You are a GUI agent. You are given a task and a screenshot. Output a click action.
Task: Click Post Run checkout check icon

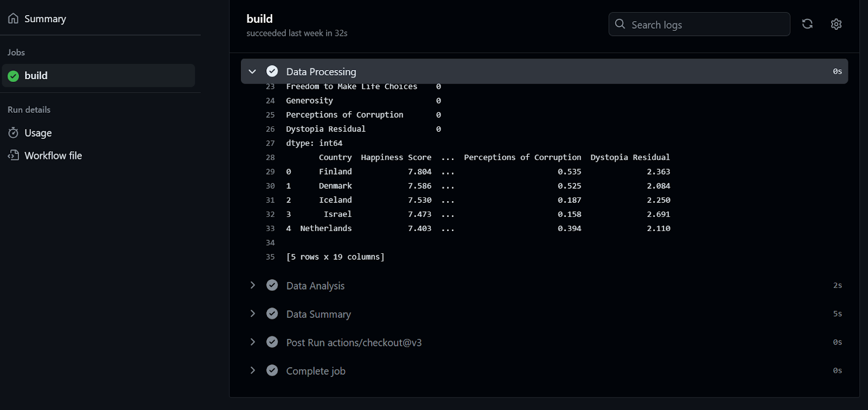272,342
